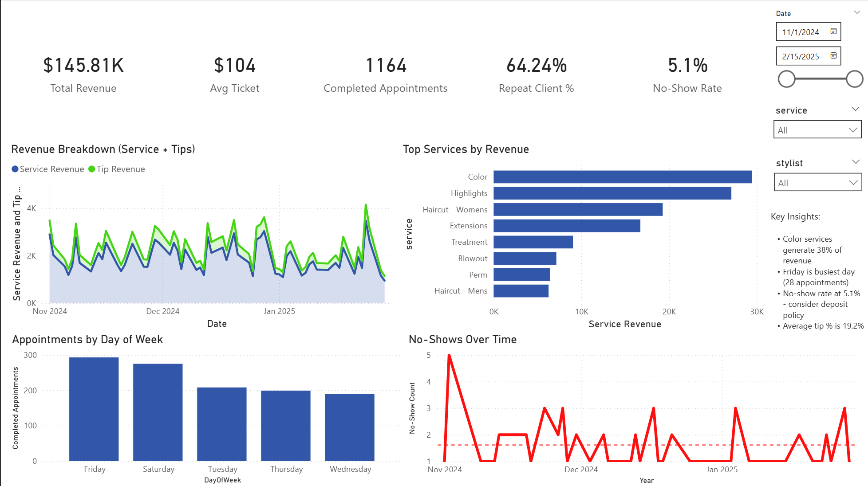Collapse the stylist slicer header
This screenshot has width=868, height=486.
855,161
